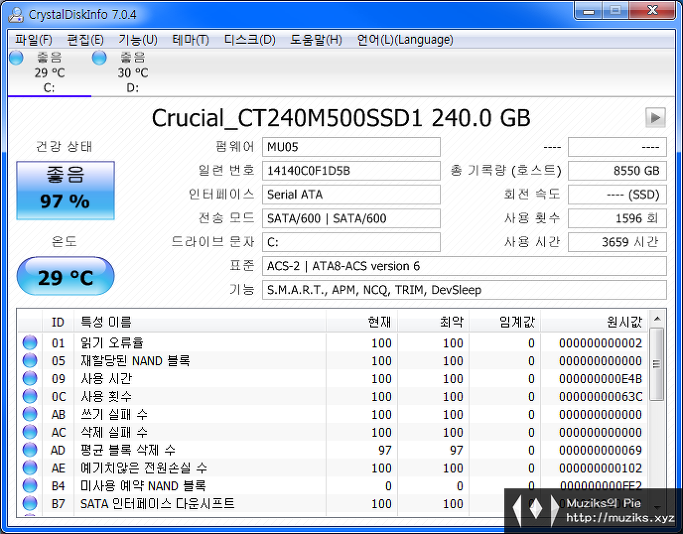Click the features field S.M.A.R.T., APM, NCQ

click(464, 290)
